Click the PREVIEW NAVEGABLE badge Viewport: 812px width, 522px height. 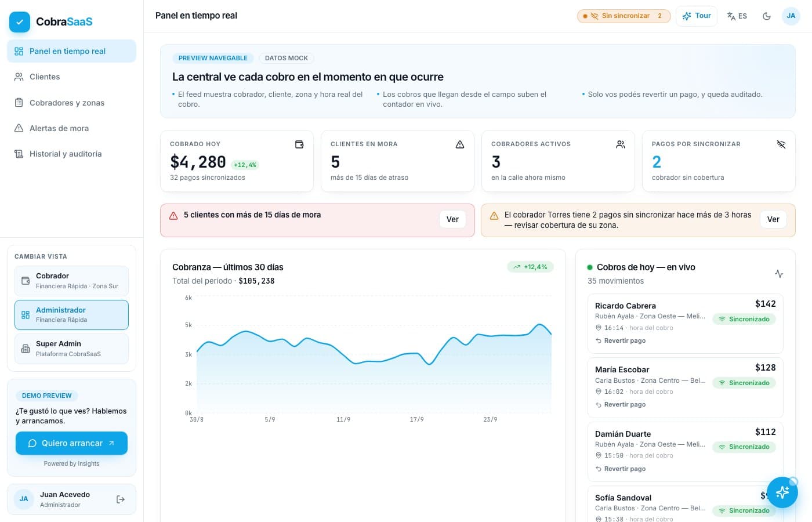(x=213, y=58)
